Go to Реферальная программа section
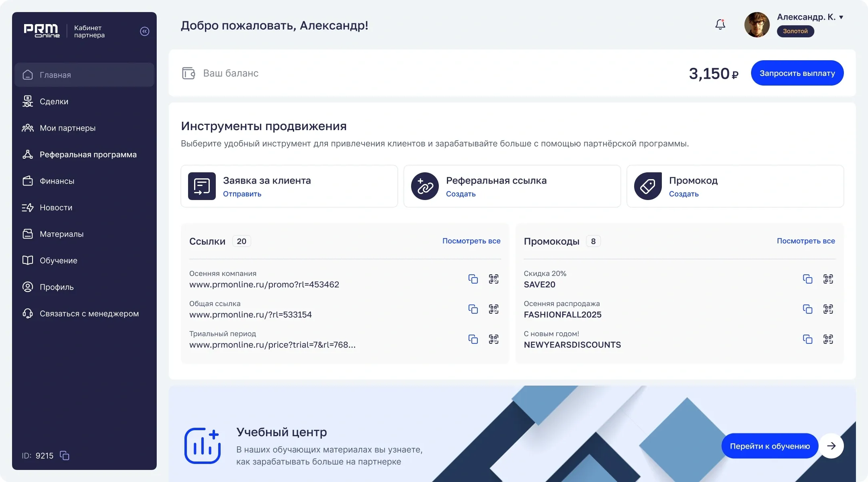Image resolution: width=868 pixels, height=482 pixels. [88, 155]
